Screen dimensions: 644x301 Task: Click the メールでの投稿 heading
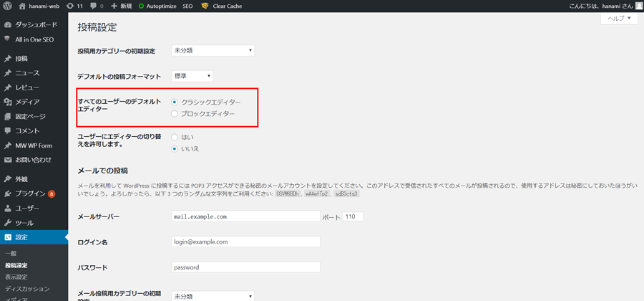[x=102, y=171]
